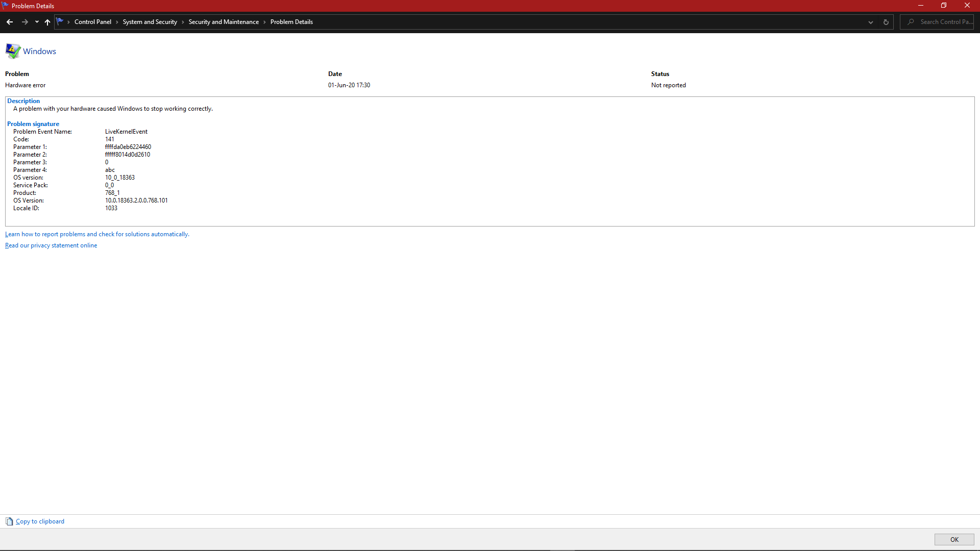Click the Windows problem report icon
This screenshot has height=551, width=980.
13,51
